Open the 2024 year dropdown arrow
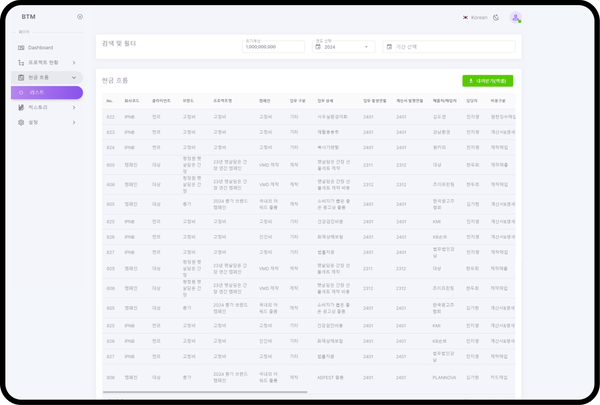 click(366, 47)
